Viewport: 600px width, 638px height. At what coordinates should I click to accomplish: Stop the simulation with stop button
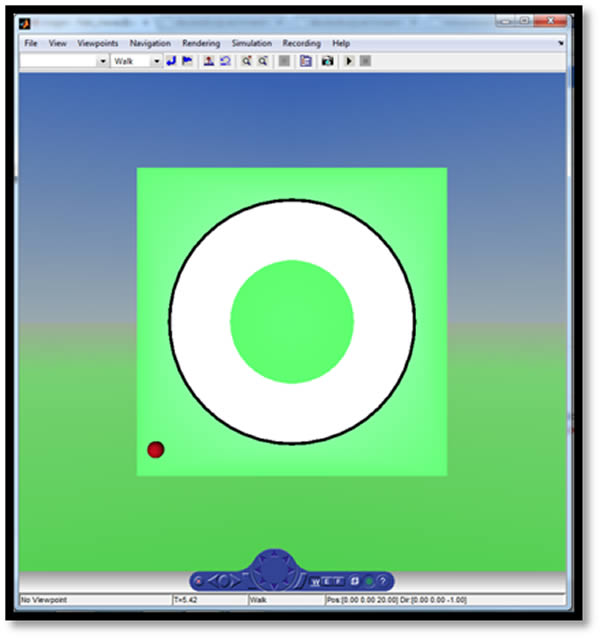pyautogui.click(x=365, y=61)
